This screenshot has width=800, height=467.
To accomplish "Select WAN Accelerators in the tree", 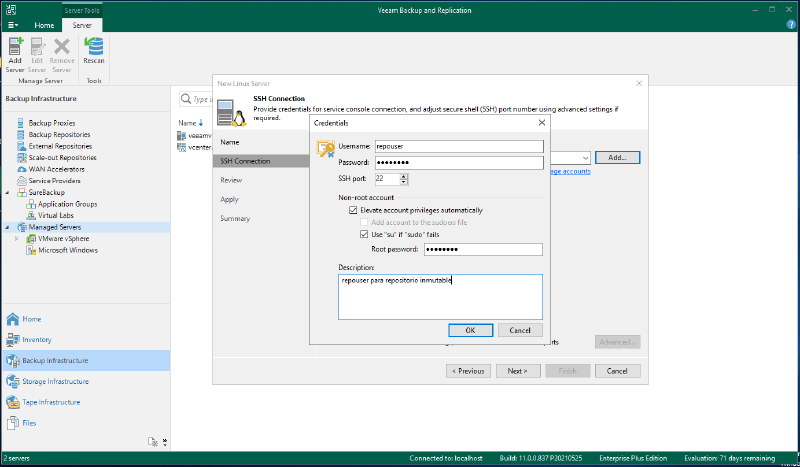I will 56,169.
